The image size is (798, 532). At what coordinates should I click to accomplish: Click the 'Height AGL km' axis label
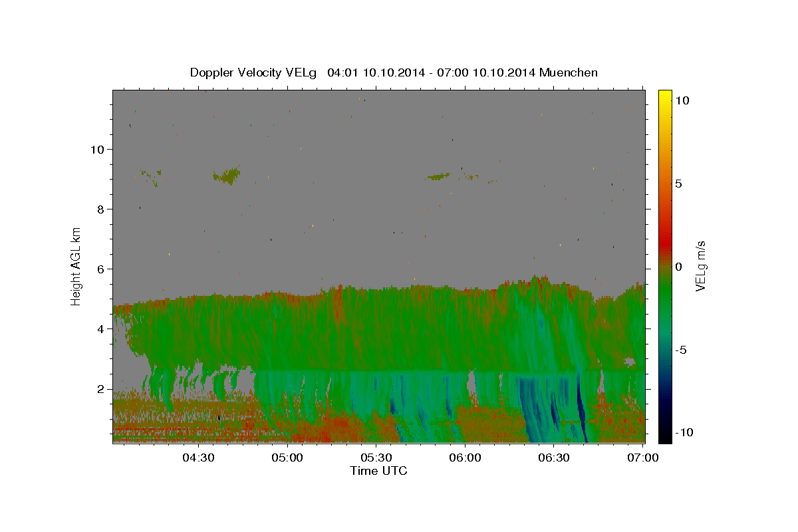coord(76,266)
